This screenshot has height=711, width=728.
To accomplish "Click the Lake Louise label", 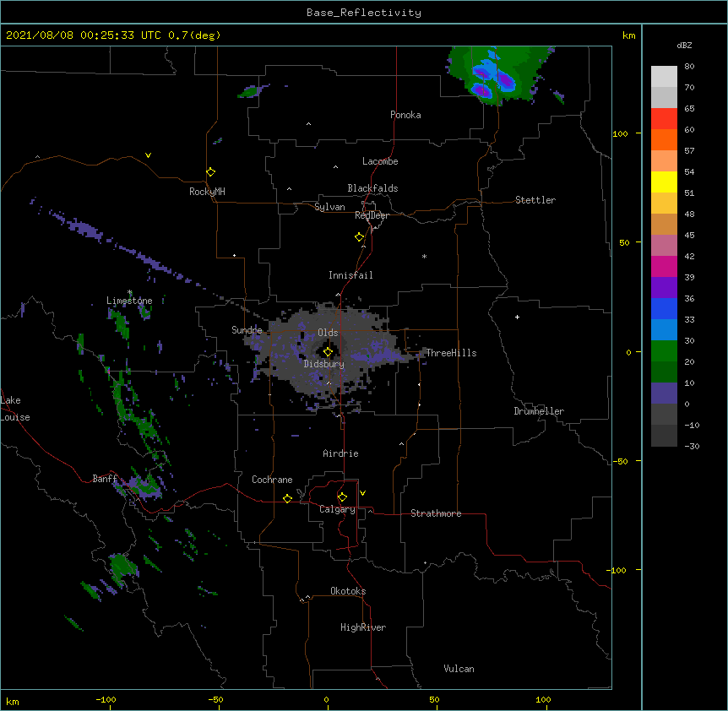I will [x=15, y=409].
